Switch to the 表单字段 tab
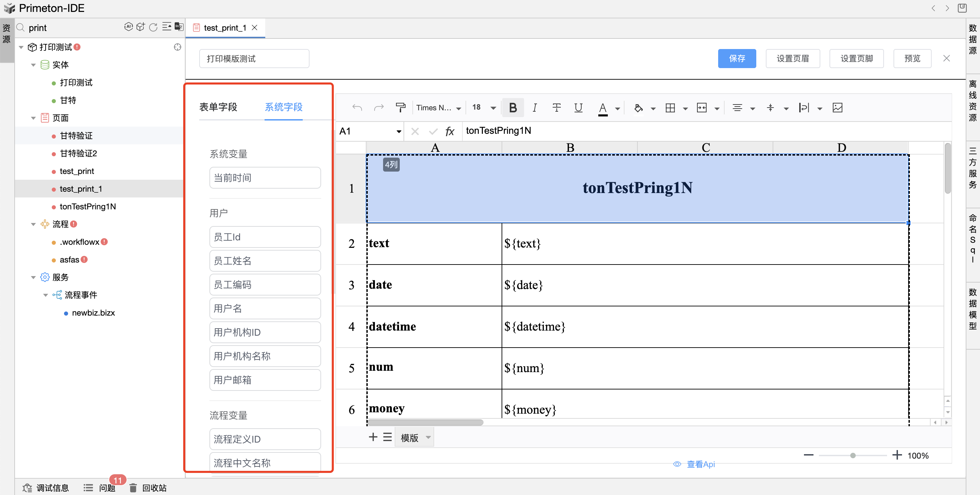Viewport: 980px width, 495px height. pyautogui.click(x=218, y=107)
